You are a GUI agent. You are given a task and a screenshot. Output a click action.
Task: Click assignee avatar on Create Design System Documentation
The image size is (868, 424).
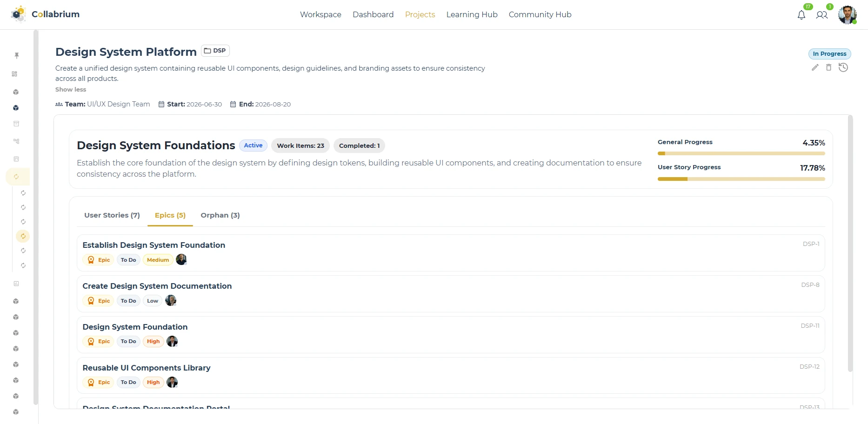[x=171, y=300]
